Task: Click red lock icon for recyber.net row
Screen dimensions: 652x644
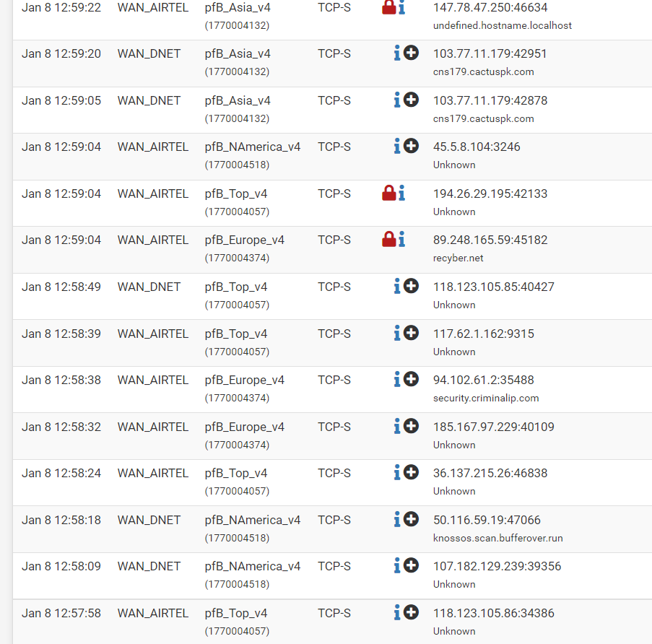Action: [388, 239]
